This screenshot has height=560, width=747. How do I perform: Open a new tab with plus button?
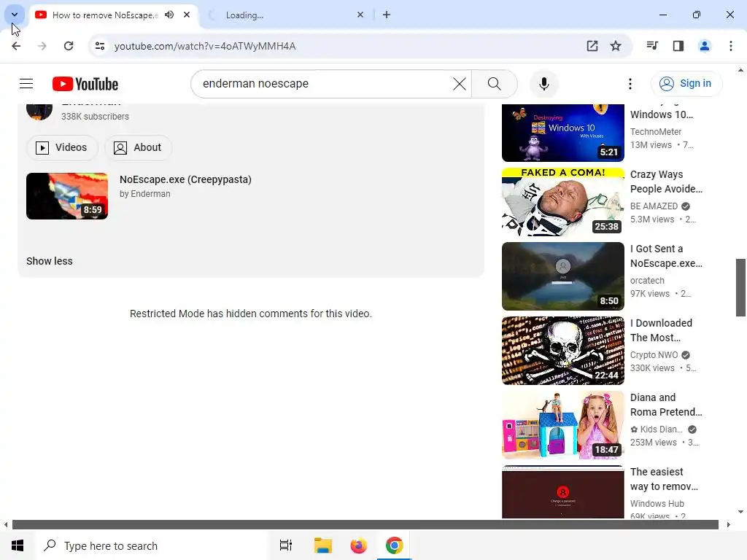387,15
